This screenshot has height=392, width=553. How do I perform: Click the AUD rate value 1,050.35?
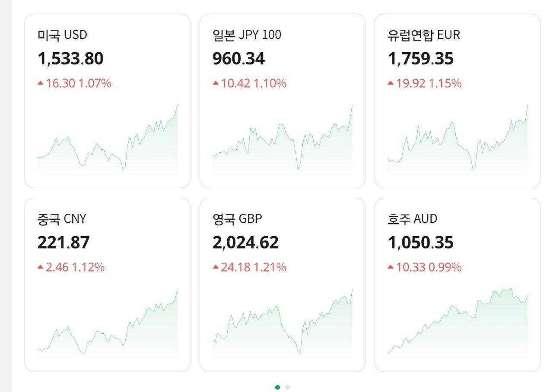(421, 243)
